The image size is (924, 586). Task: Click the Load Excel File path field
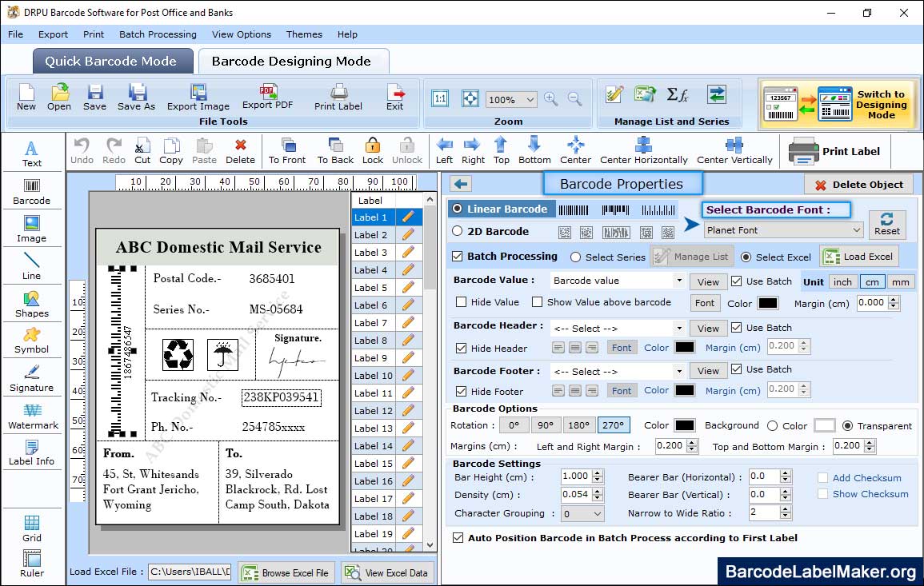point(190,572)
